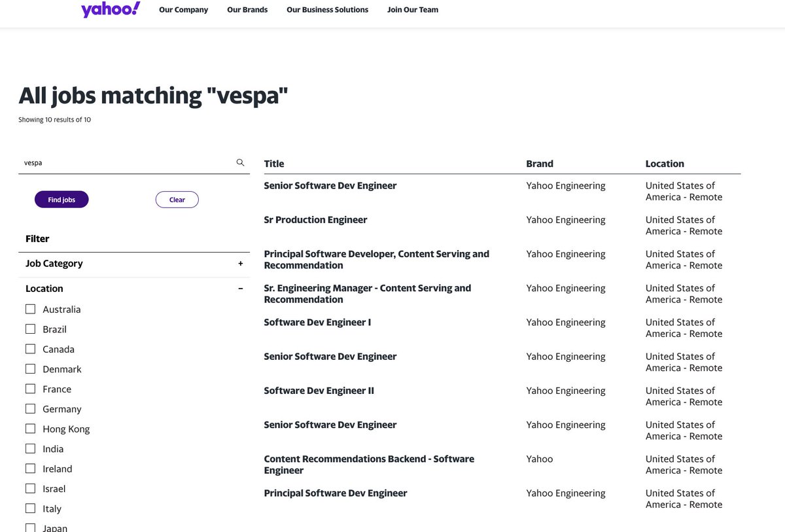Click All jobs matching vespa heading

point(153,96)
